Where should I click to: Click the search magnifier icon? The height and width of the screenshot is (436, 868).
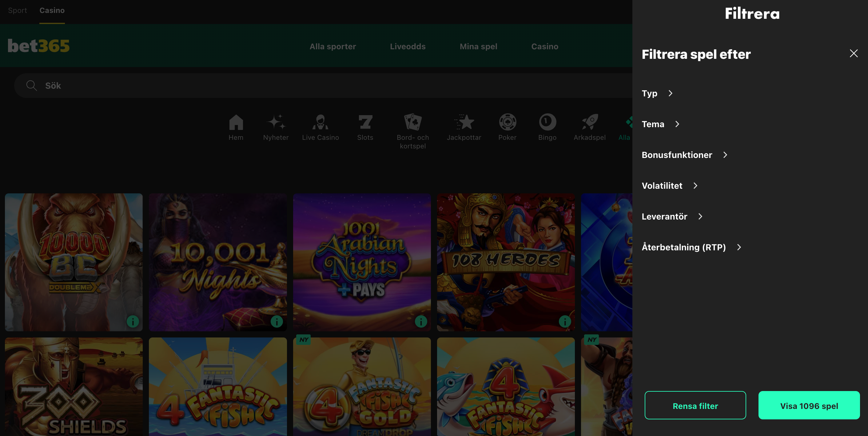pyautogui.click(x=31, y=86)
